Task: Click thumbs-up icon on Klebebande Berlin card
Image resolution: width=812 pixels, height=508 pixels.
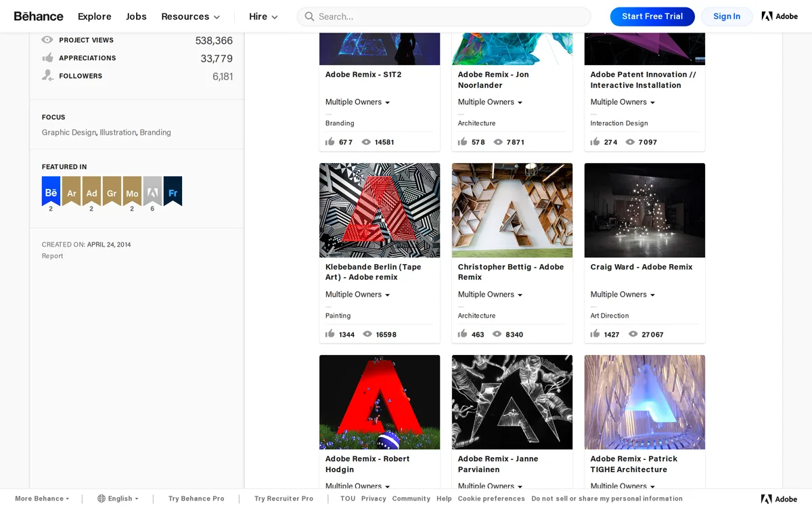Action: [x=330, y=334]
